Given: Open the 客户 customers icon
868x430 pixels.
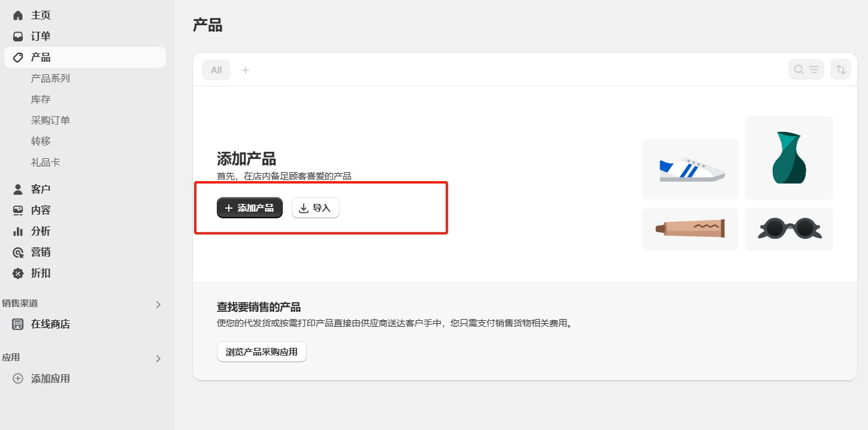Looking at the screenshot, I should [x=17, y=188].
